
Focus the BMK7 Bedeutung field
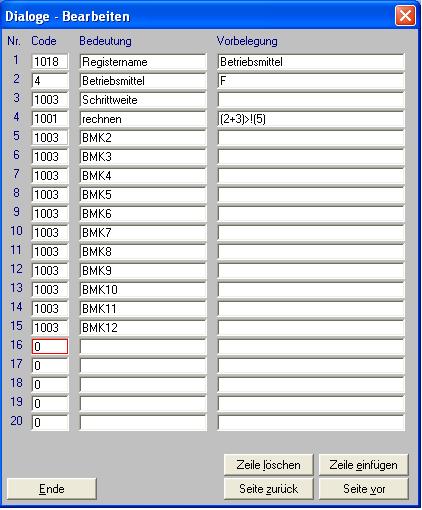pos(143,233)
